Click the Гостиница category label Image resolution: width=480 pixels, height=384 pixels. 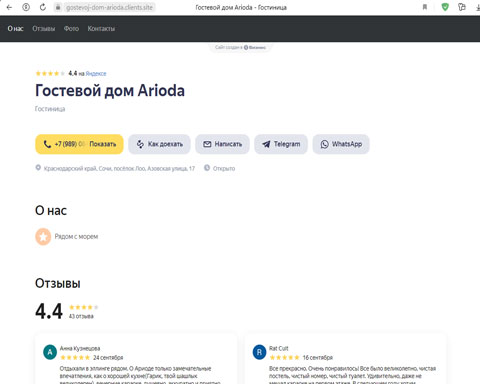pyautogui.click(x=50, y=109)
